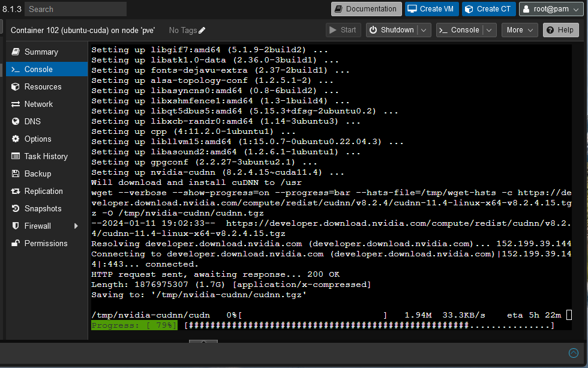Viewport: 588px width, 368px height.
Task: Open the Permissions section
Action: tap(47, 243)
